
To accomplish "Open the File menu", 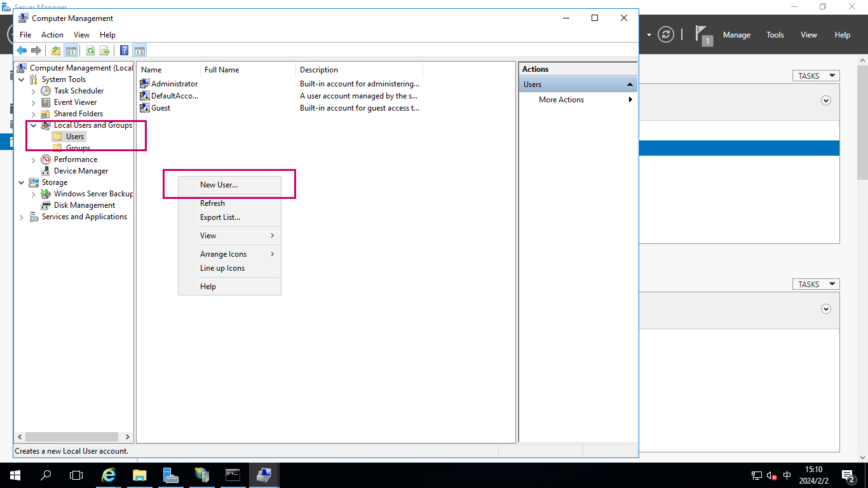I will pyautogui.click(x=25, y=35).
